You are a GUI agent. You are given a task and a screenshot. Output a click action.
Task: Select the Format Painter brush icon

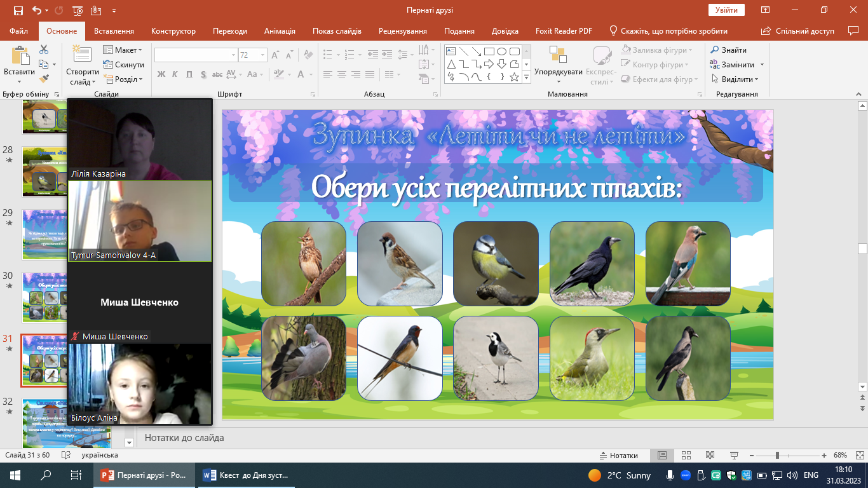click(44, 79)
